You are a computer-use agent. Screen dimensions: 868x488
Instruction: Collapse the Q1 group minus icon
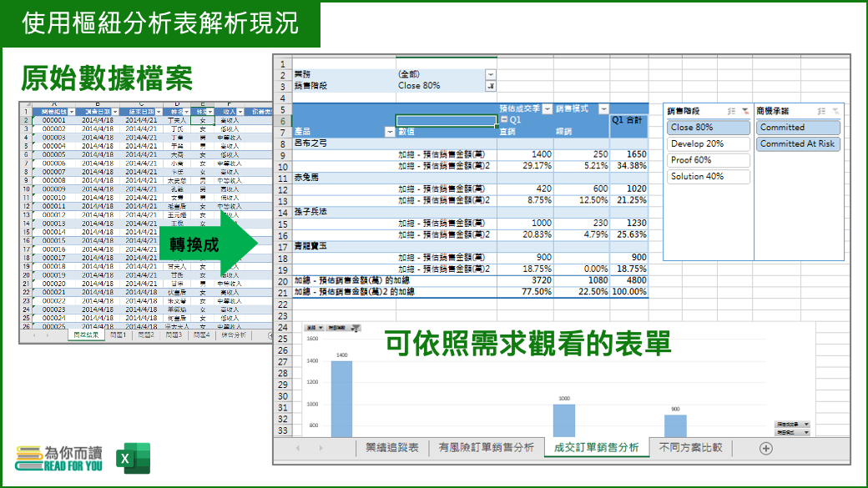[503, 120]
